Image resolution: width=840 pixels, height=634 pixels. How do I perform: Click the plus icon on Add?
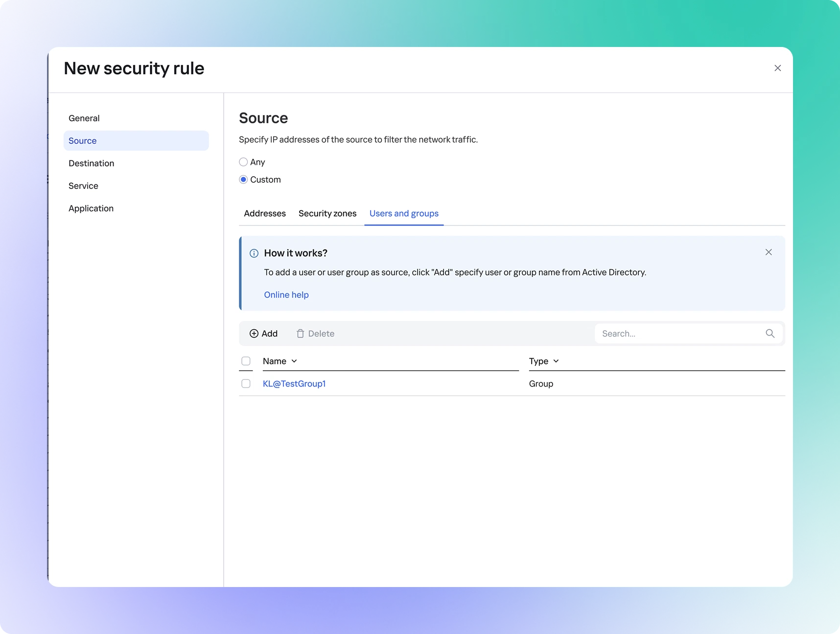tap(254, 334)
